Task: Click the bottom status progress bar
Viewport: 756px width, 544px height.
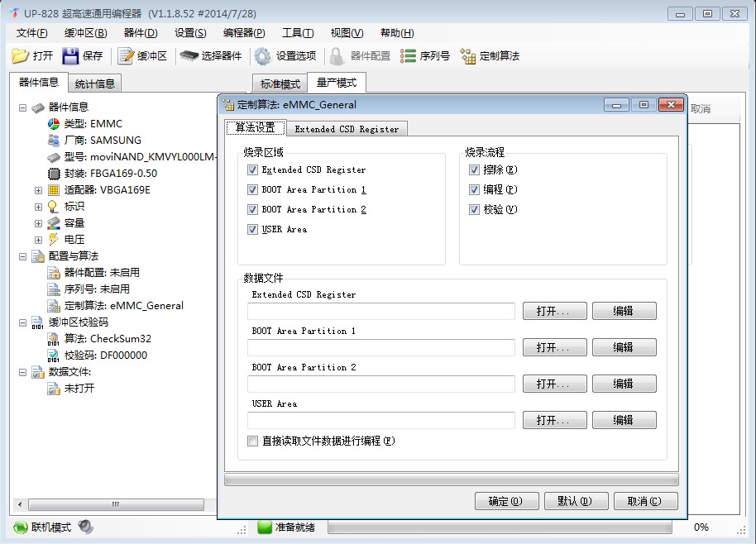Action: point(500,527)
